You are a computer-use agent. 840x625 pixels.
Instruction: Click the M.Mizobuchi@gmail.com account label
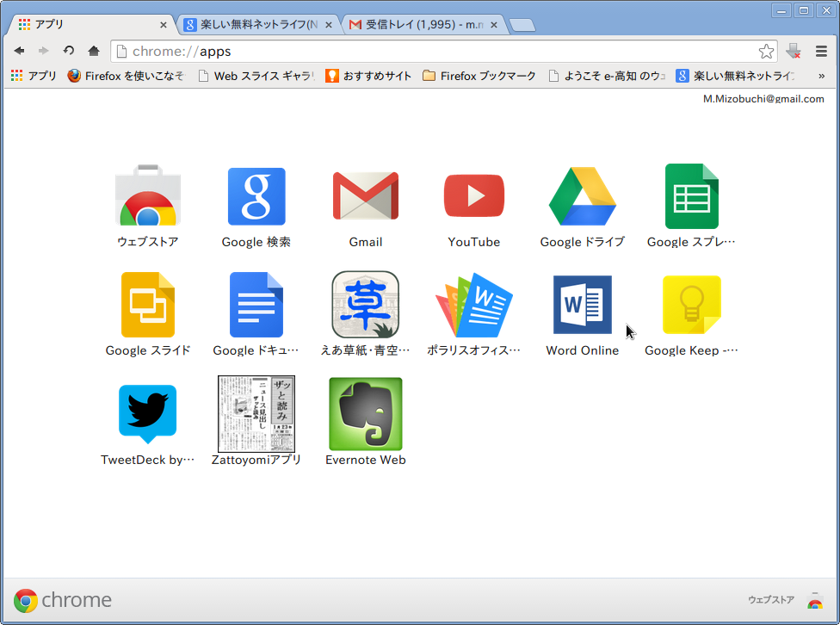(x=763, y=99)
